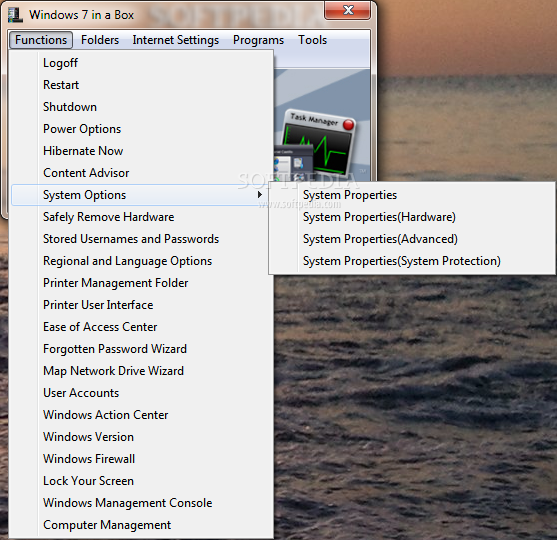Select System Properties(System Protection)

tap(412, 261)
